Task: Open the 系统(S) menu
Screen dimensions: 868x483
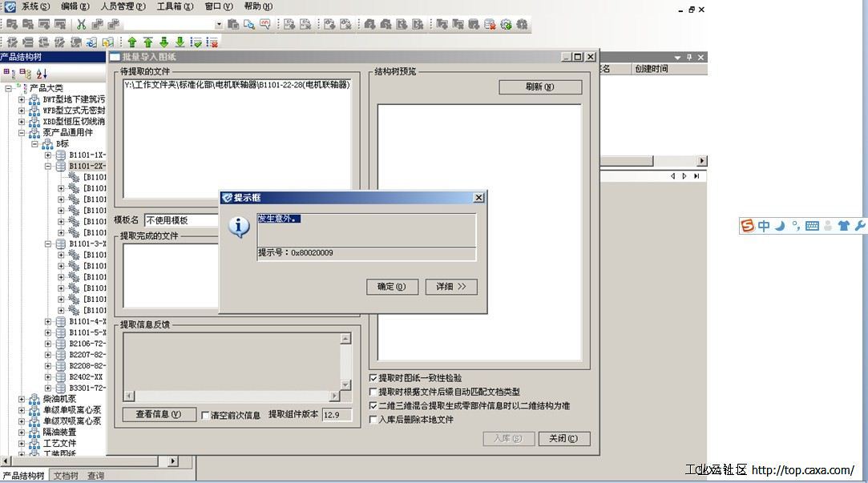Action: [x=35, y=6]
